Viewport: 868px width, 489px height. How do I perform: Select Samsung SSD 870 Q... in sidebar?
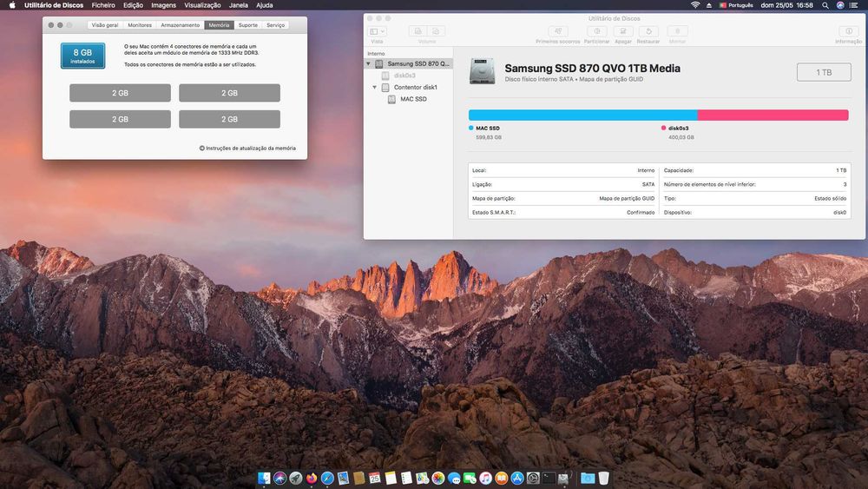[409, 63]
